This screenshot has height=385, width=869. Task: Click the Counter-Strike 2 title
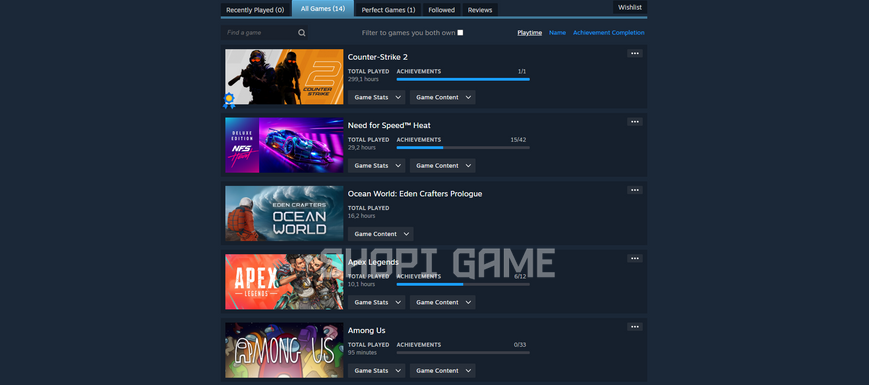[x=378, y=57]
